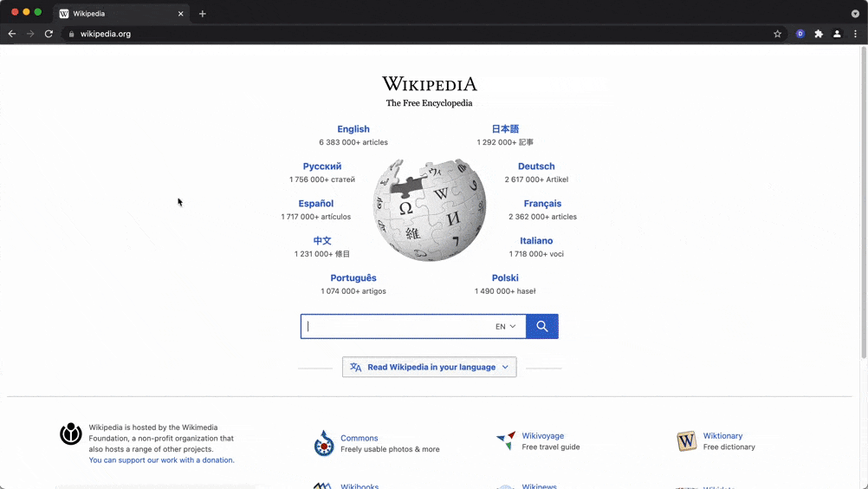The width and height of the screenshot is (868, 489).
Task: Click 'Free dictionary' text
Action: 729,447
